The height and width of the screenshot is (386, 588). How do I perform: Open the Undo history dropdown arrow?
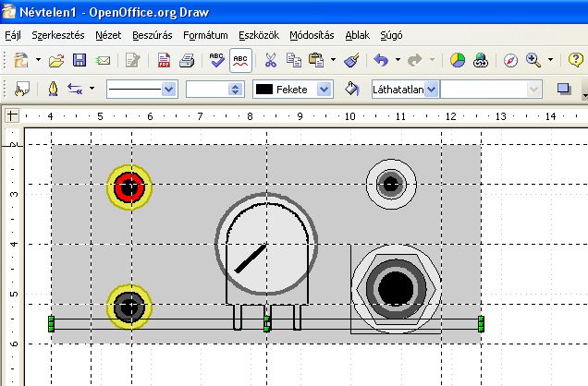pyautogui.click(x=398, y=59)
